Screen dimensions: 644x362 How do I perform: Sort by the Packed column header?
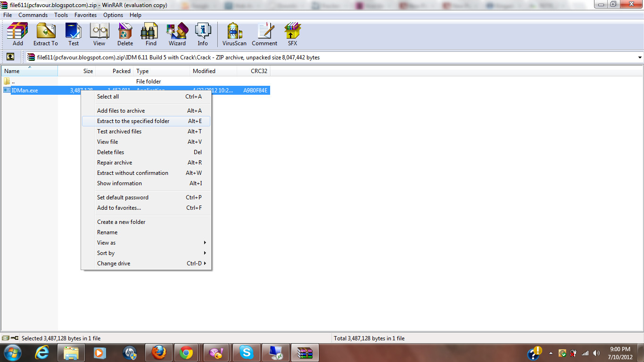pyautogui.click(x=115, y=71)
